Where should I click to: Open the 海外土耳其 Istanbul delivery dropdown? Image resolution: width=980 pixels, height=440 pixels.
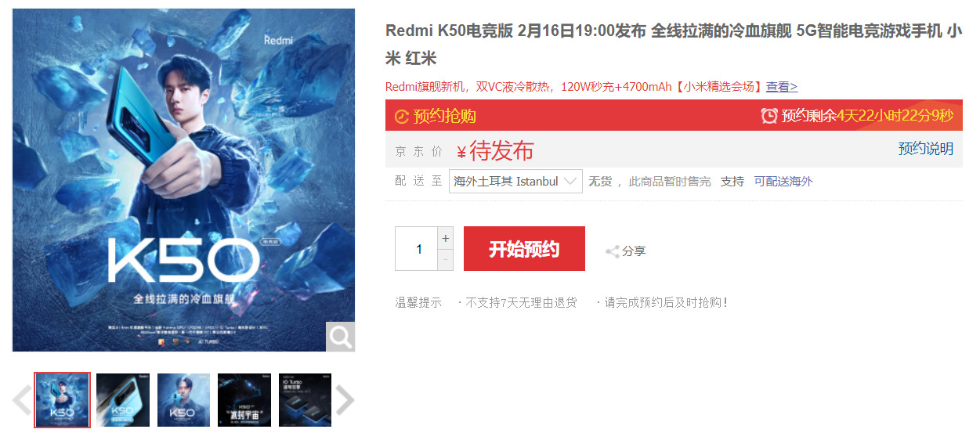[515, 181]
